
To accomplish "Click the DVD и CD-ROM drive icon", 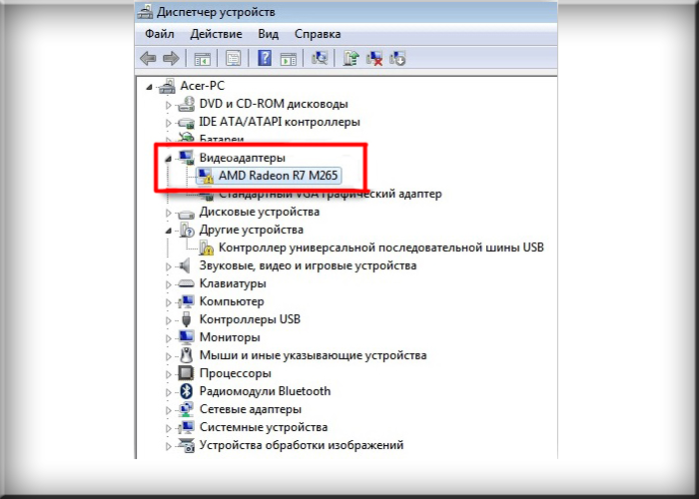I will point(186,104).
